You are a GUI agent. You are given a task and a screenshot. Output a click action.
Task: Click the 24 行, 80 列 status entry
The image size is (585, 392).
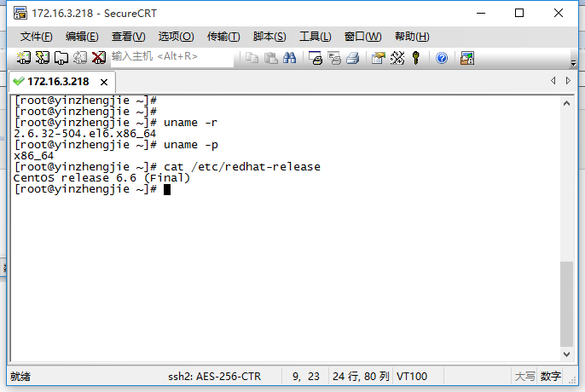point(361,377)
